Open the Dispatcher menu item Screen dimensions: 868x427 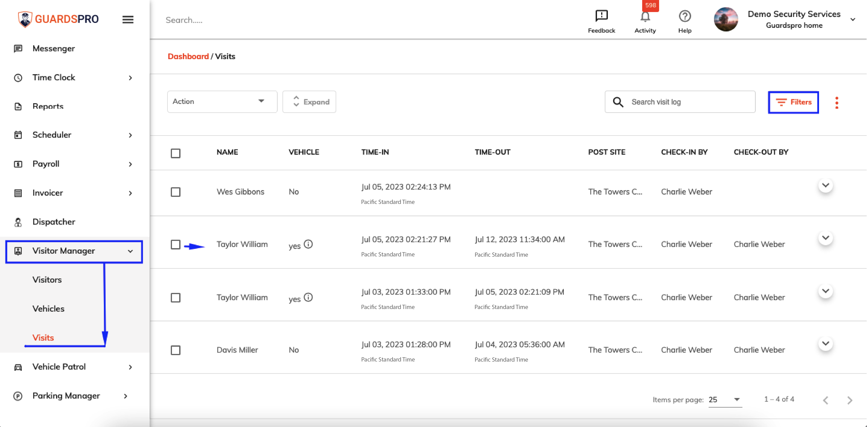coord(54,222)
